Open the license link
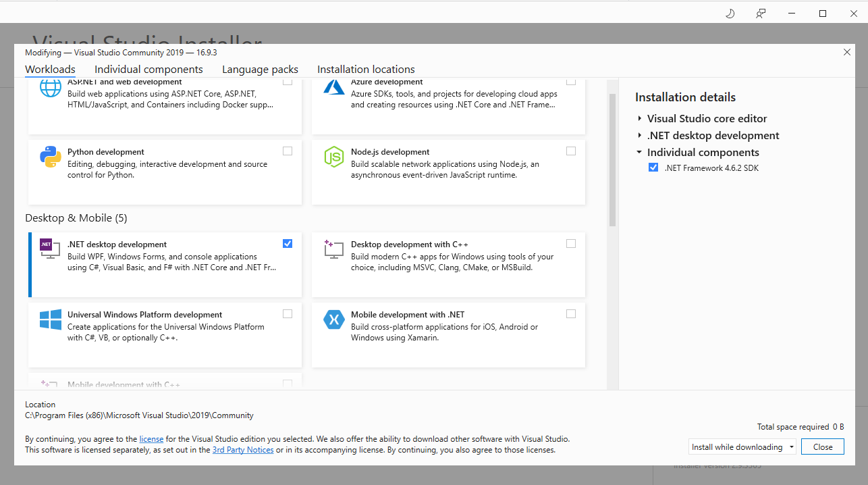The width and height of the screenshot is (868, 485). (x=151, y=438)
